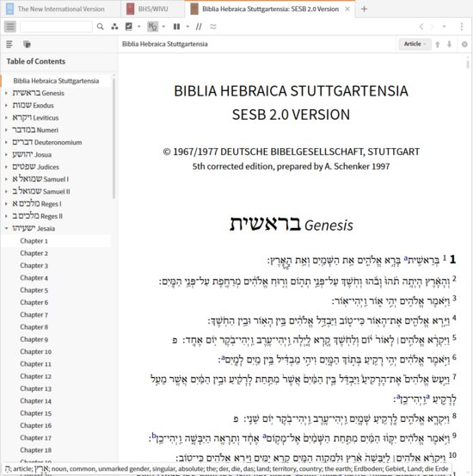This screenshot has height=476, width=473.
Task: Open the panel kebab menu
Action: coord(462,27)
